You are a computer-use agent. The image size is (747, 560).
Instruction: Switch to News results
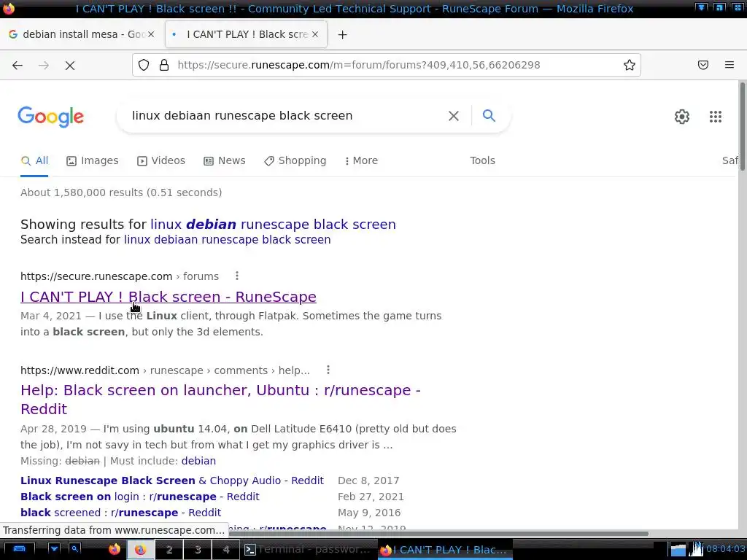point(225,161)
